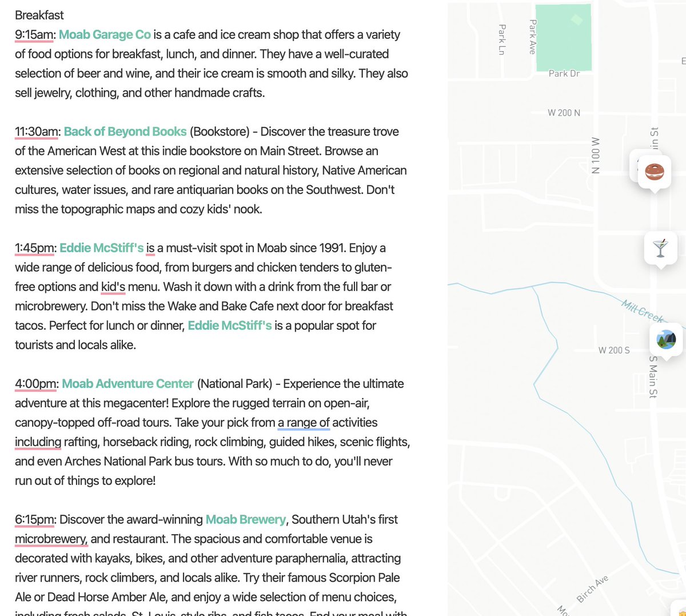
Task: Open Eddie McStiff's link in the 1:45pm entry
Action: (101, 248)
